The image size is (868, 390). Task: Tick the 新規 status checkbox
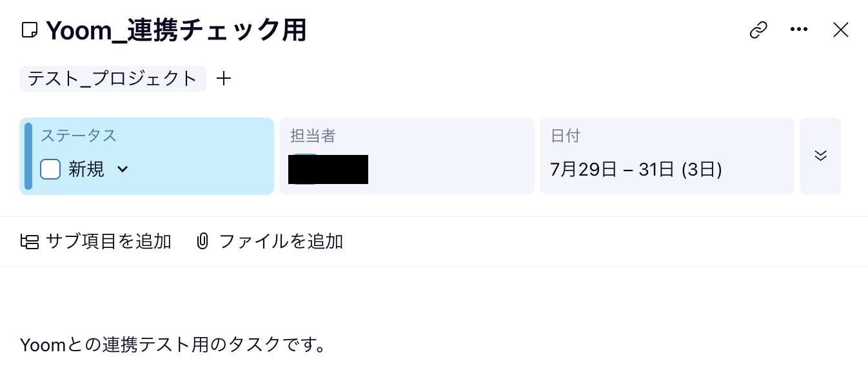click(x=50, y=169)
